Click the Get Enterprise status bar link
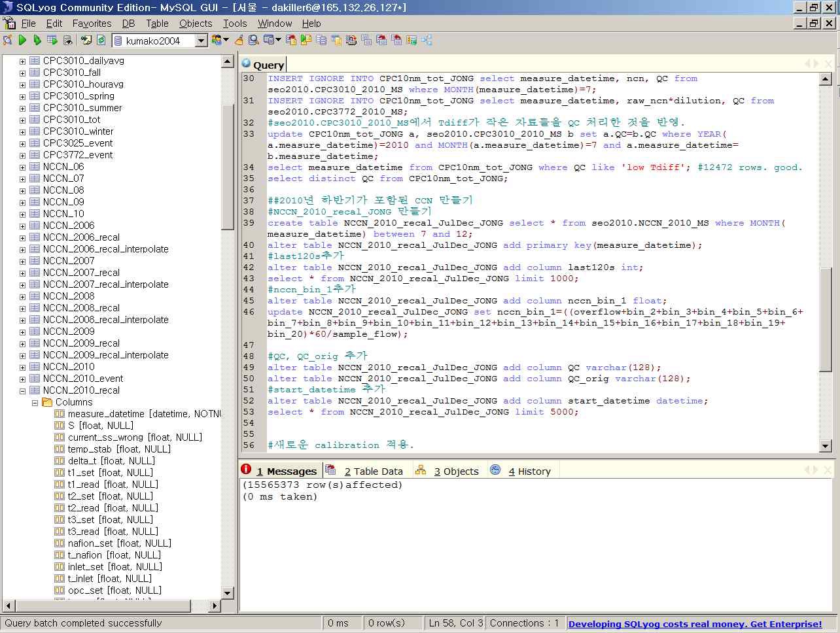 [x=695, y=624]
